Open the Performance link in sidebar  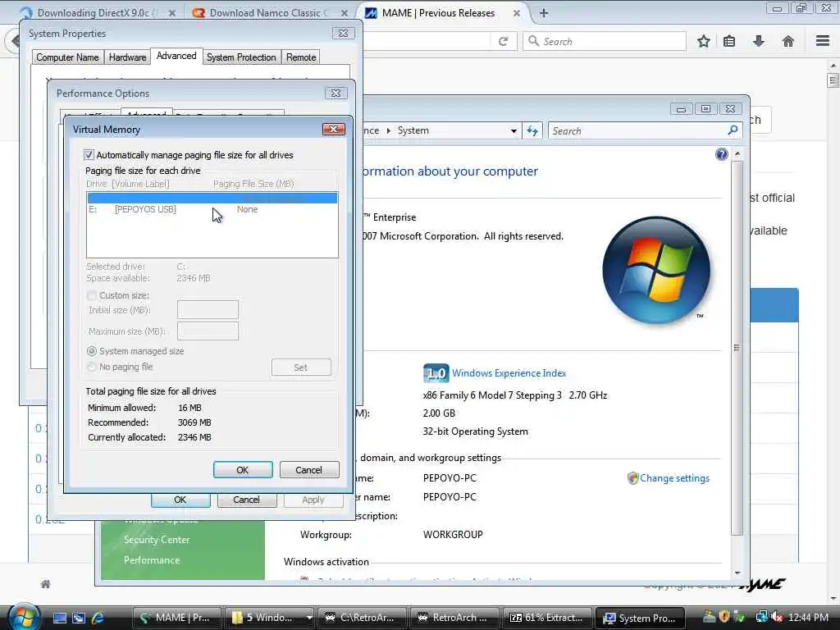pos(152,559)
